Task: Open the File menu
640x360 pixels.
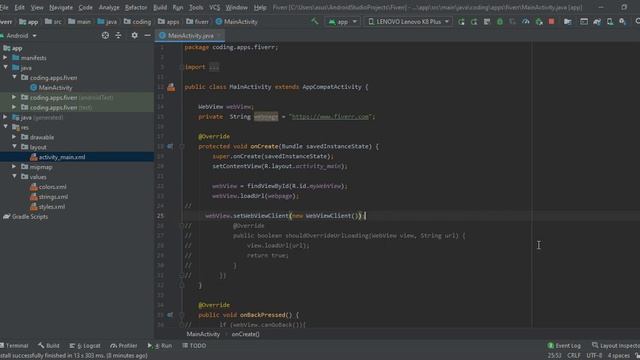Action: [x=4, y=7]
